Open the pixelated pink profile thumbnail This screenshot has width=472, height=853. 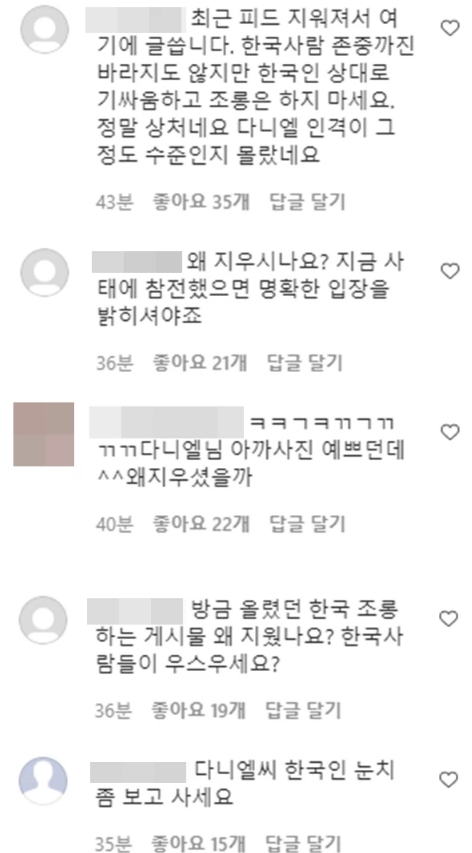(x=44, y=434)
